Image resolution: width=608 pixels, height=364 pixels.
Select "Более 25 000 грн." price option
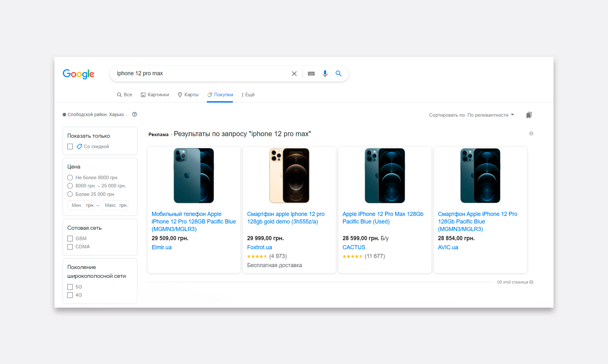coord(70,194)
